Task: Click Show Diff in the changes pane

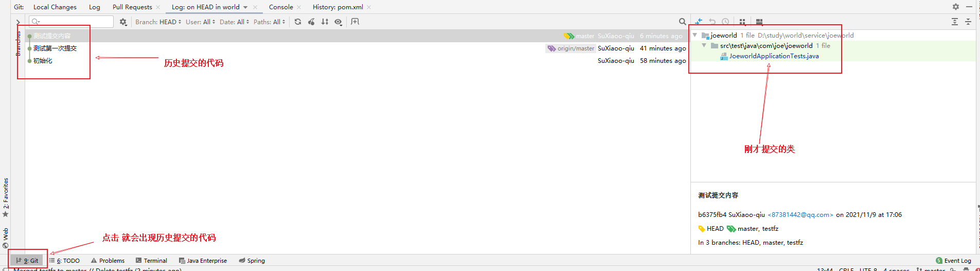Action: tap(699, 22)
